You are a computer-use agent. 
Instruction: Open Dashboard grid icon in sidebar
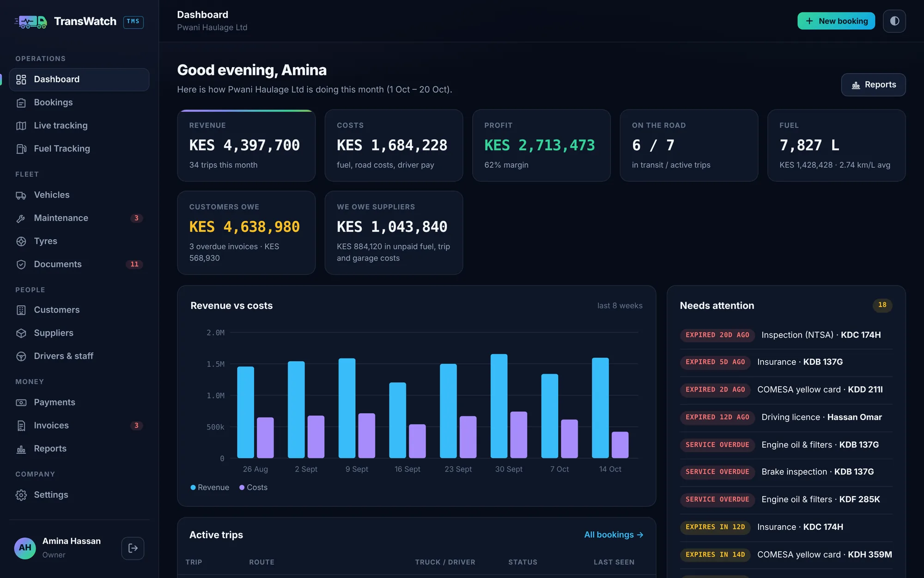tap(21, 80)
